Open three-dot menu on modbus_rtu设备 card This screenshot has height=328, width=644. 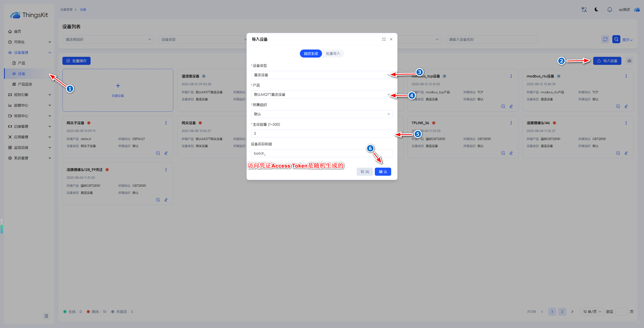(x=626, y=76)
